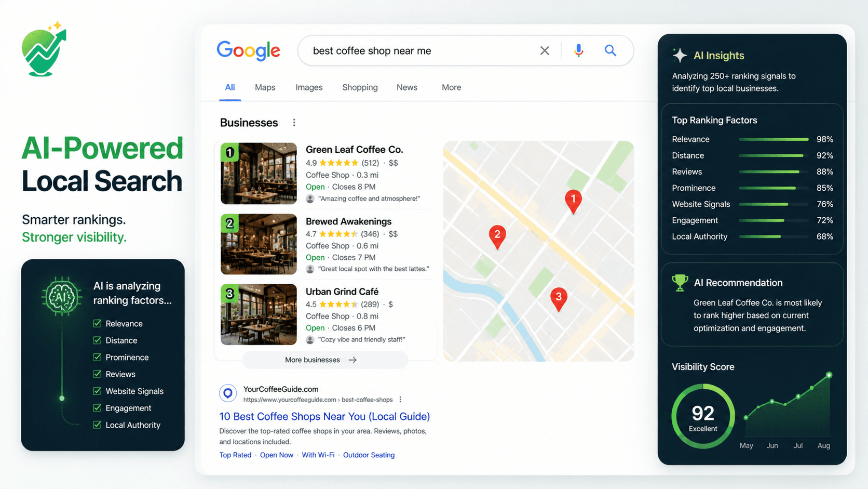Open "10 Best Coffee Shops Near You" result
The width and height of the screenshot is (868, 489).
[x=324, y=416]
